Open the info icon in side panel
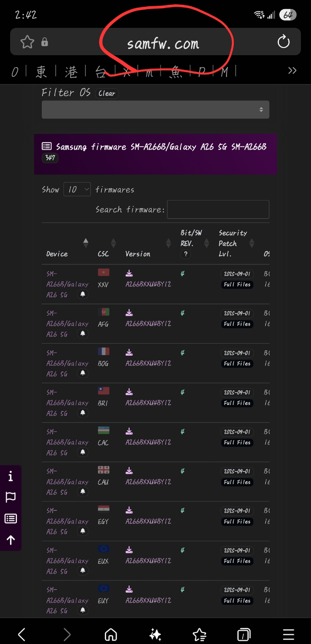311x644 pixels. pyautogui.click(x=11, y=477)
